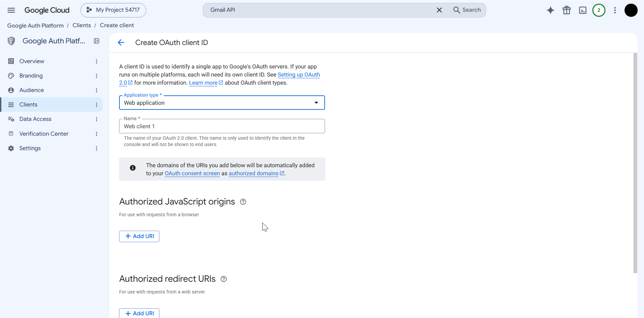
Task: Click the page vertical scrollbar
Action: (635, 163)
